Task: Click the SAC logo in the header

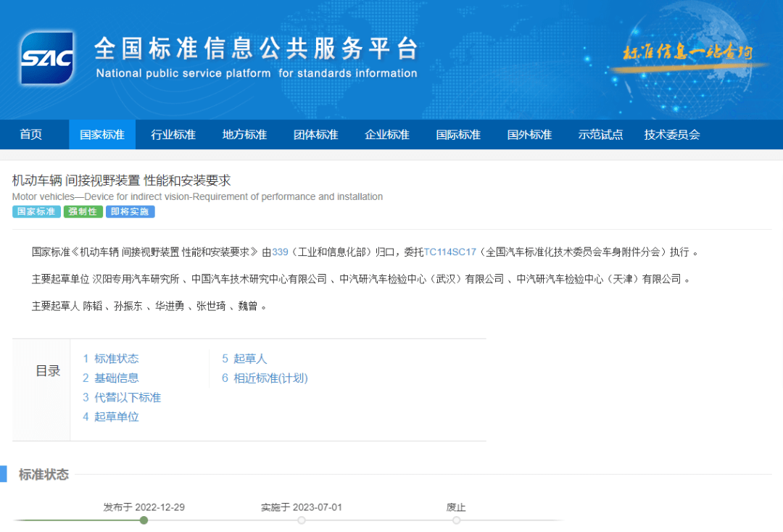Action: click(46, 58)
